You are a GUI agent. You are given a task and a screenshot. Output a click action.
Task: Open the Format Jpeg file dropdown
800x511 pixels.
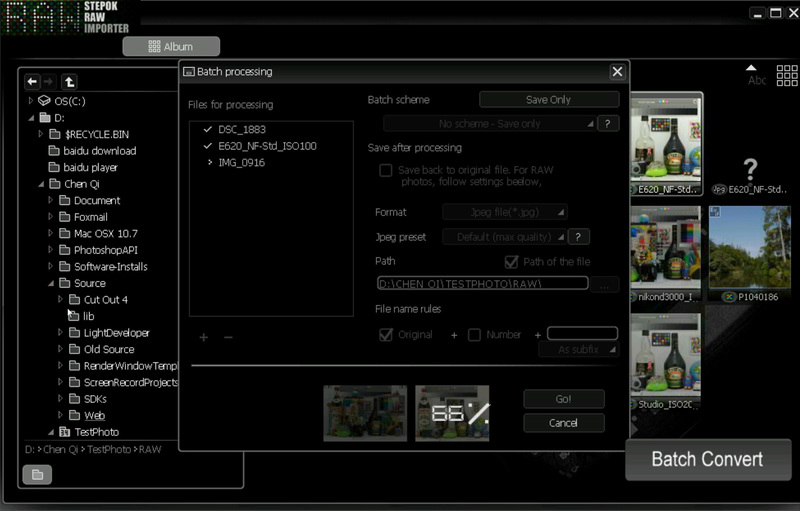coord(505,212)
